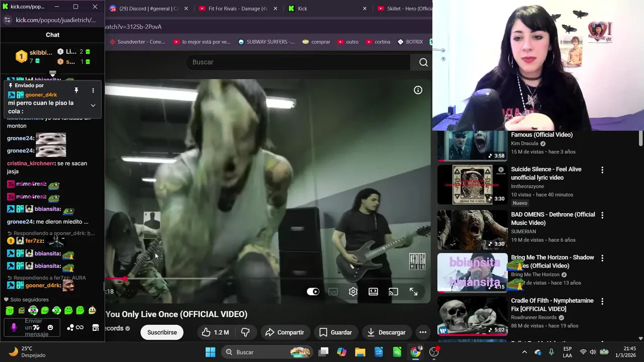The height and width of the screenshot is (362, 644).
Task: Dislike the video
Action: [x=246, y=332]
